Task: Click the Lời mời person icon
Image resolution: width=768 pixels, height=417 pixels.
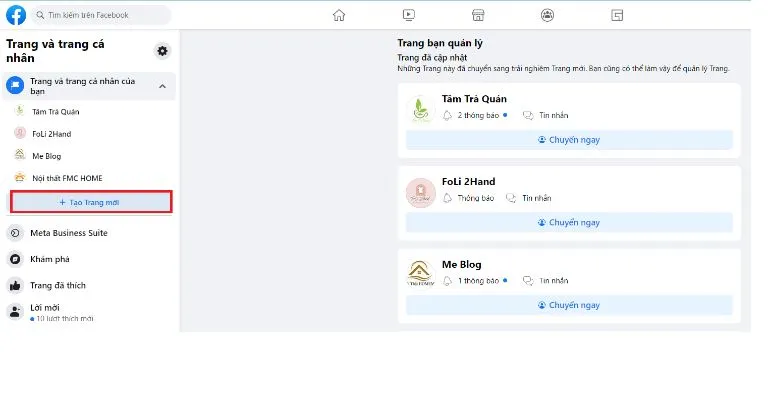Action: click(15, 312)
